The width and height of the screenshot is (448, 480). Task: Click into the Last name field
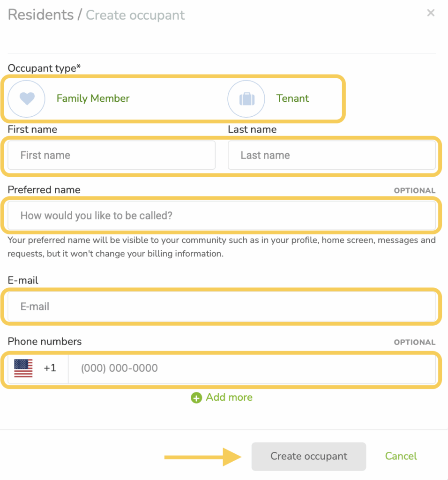coord(331,155)
